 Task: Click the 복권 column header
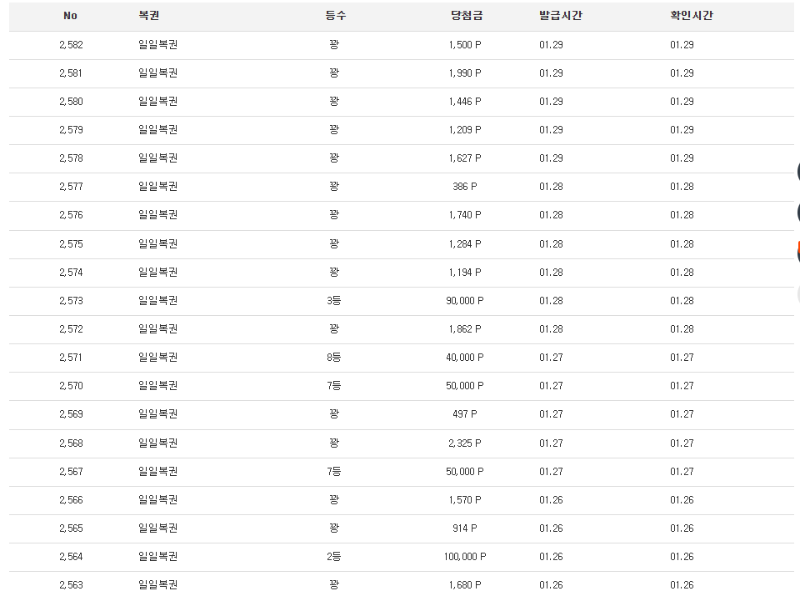[x=149, y=15]
